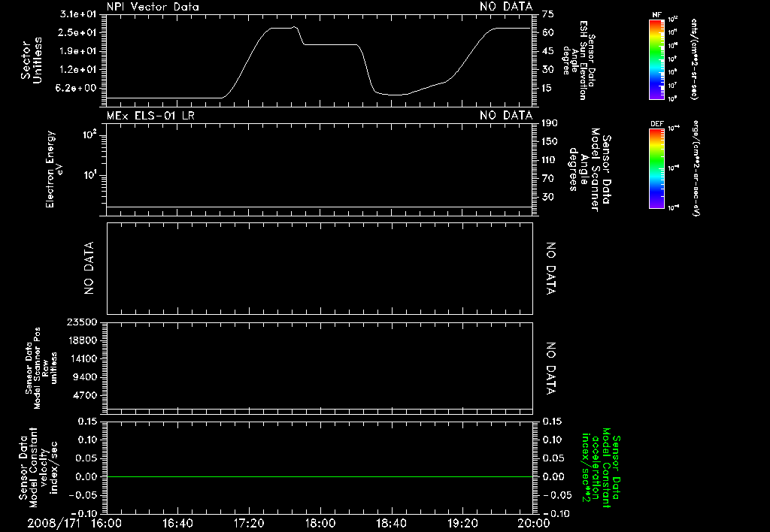The width and height of the screenshot is (770, 532).
Task: Click the left-axis -0.10 velocity value
Action: [83, 514]
